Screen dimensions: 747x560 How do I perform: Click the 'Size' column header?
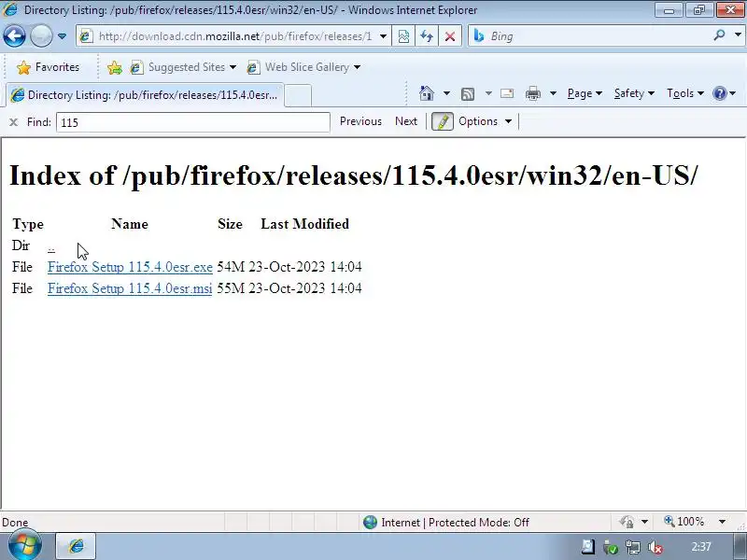(230, 224)
